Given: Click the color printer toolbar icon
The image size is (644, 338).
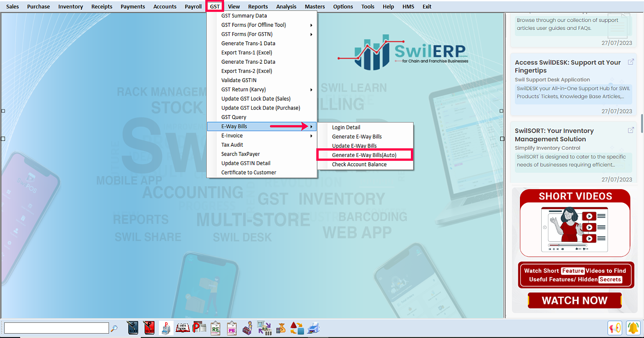Looking at the screenshot, I should pos(314,328).
